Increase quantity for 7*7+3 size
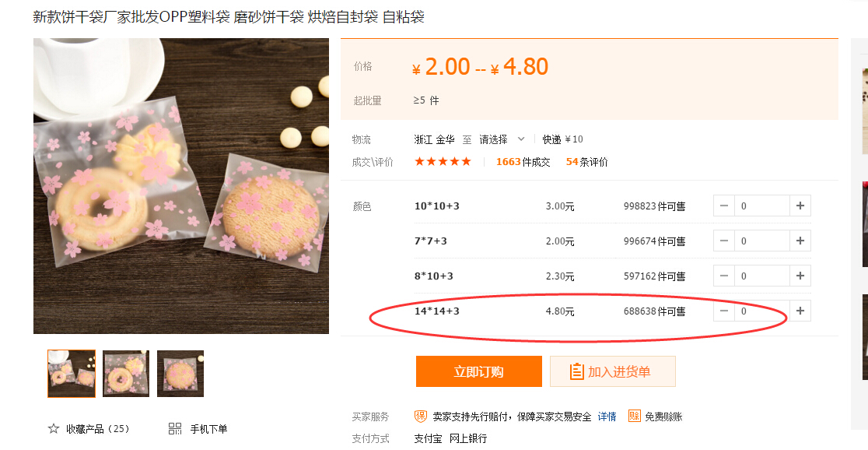The height and width of the screenshot is (450, 868). click(800, 241)
